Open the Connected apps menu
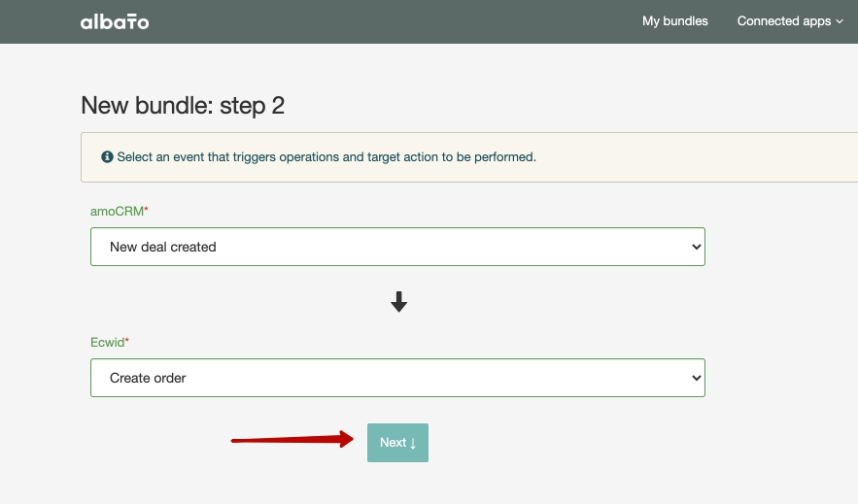The height and width of the screenshot is (504, 858). pos(783,21)
